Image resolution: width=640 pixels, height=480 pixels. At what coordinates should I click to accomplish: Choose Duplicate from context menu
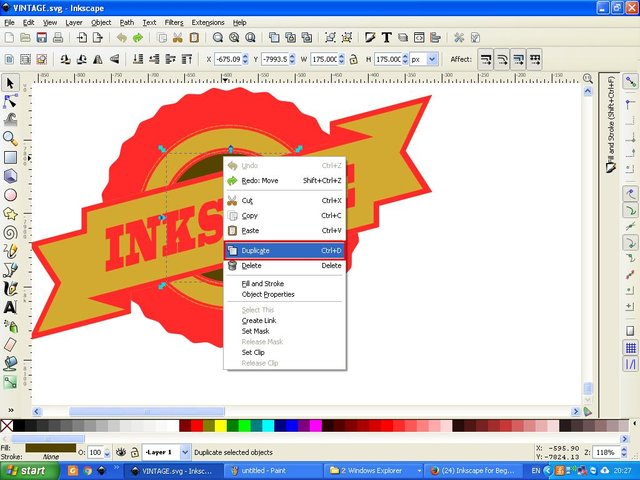click(x=285, y=251)
